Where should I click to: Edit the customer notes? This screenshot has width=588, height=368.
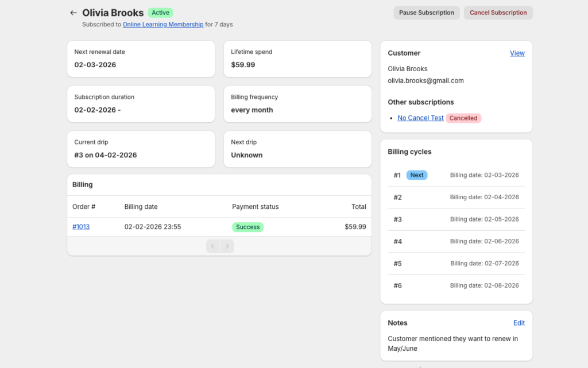[519, 323]
